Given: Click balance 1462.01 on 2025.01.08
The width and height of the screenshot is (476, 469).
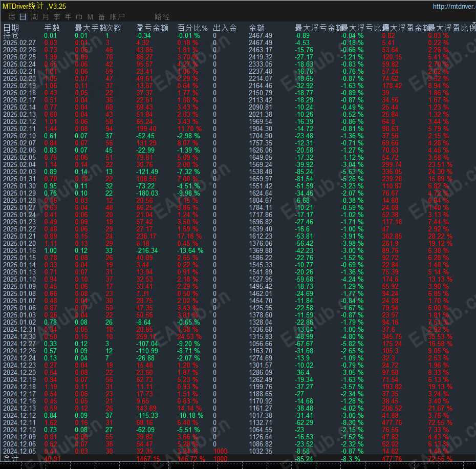Looking at the screenshot, I should tap(261, 294).
